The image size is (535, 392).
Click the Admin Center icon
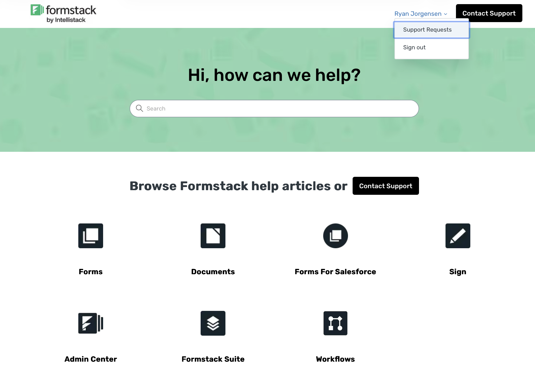coord(90,323)
